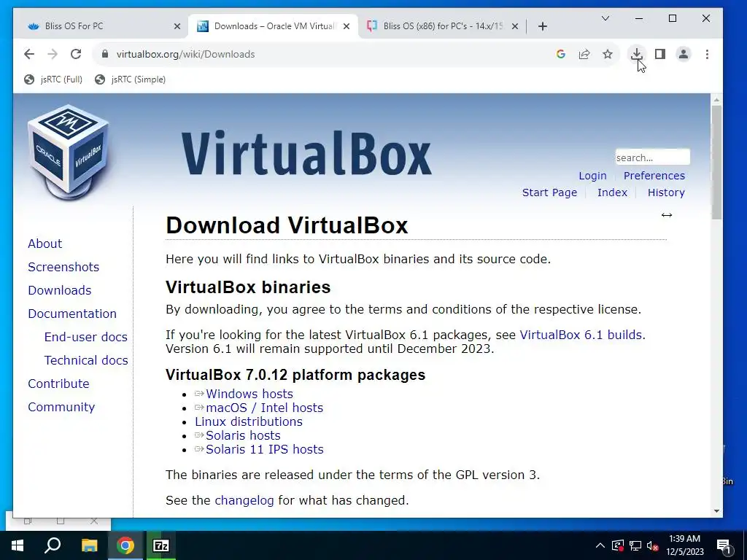Close the Bliss OS (x86) for PC's tab

515,26
